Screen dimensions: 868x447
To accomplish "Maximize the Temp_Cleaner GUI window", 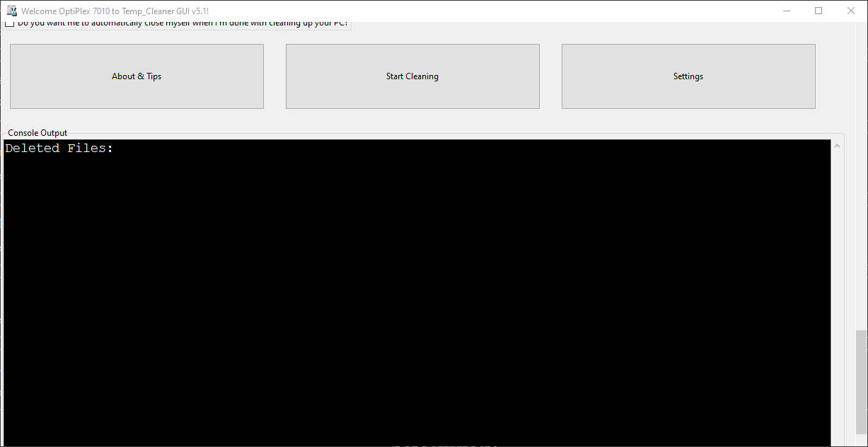I will (x=818, y=11).
